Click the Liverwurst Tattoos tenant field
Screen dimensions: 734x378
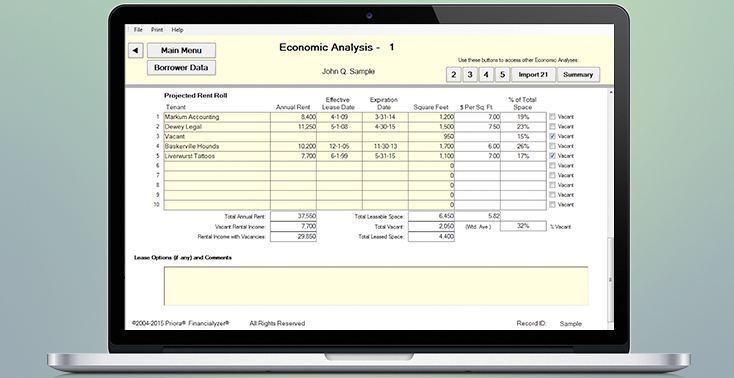coord(217,156)
